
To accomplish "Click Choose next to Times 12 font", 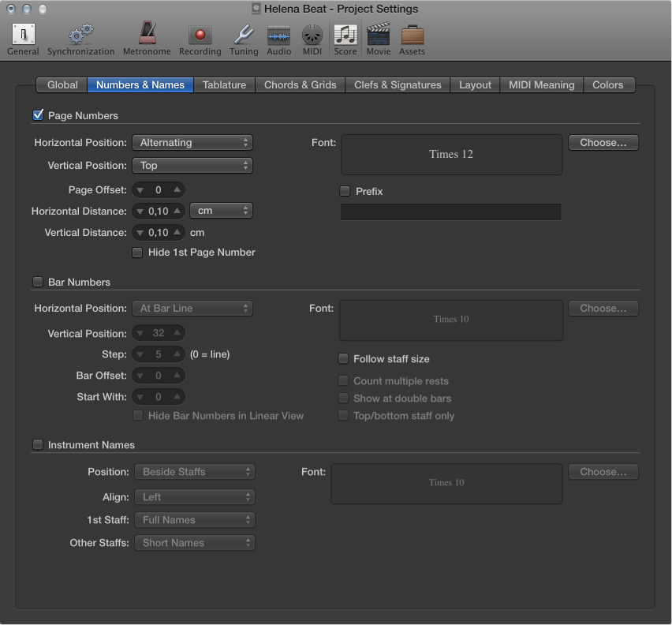I will pos(603,142).
